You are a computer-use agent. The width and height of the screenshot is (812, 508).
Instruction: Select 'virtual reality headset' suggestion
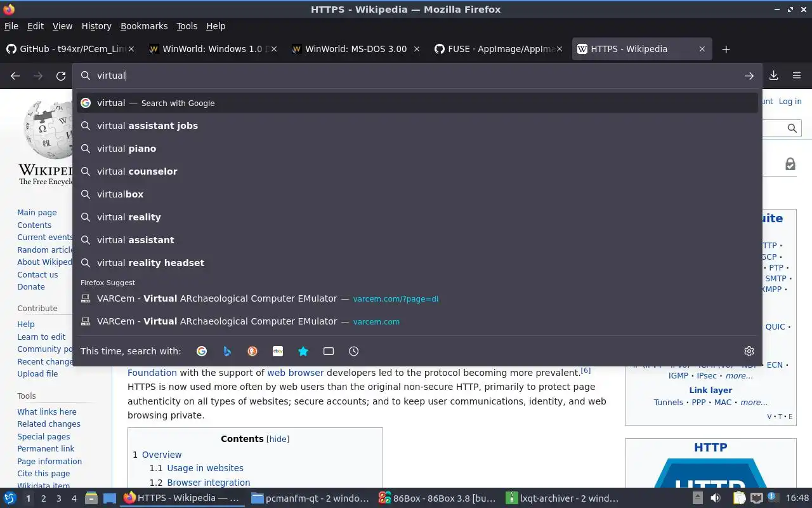pyautogui.click(x=417, y=263)
